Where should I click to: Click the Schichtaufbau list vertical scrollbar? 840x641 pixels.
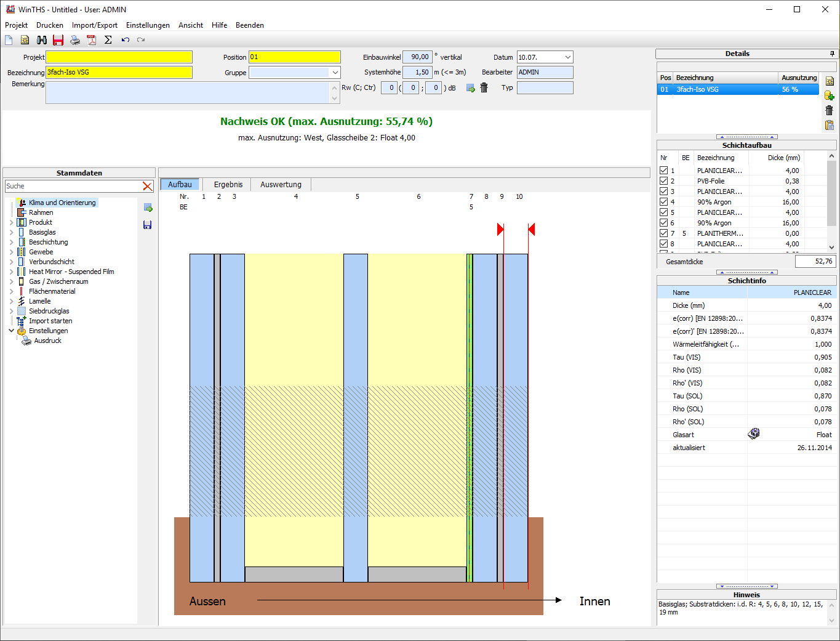click(831, 200)
